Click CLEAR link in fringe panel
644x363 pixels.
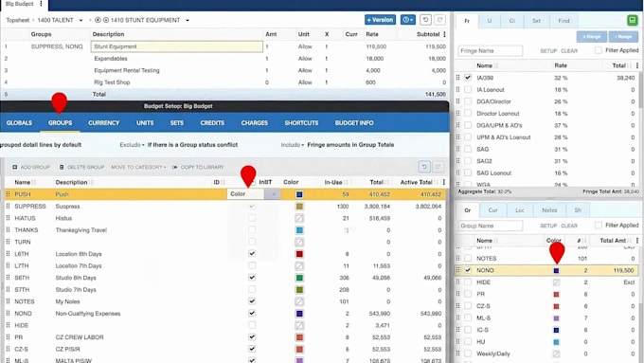(x=569, y=51)
